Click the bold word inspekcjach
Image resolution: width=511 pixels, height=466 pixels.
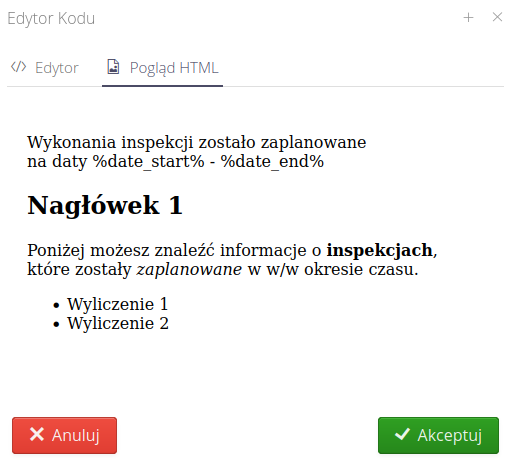(379, 251)
